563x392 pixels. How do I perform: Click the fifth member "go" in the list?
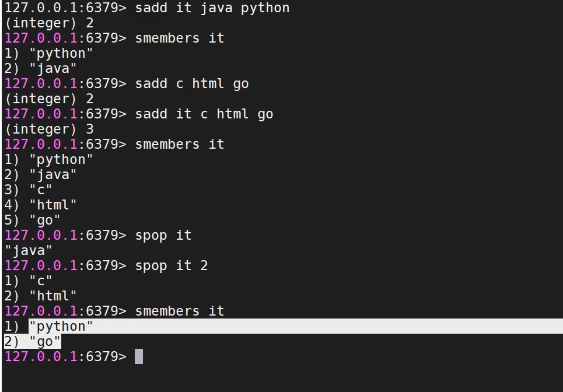click(x=44, y=220)
